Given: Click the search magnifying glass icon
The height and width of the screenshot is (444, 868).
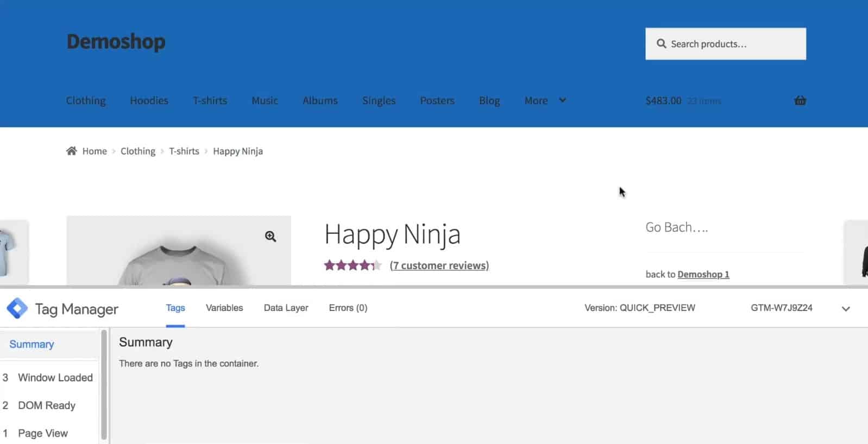Looking at the screenshot, I should tap(661, 44).
